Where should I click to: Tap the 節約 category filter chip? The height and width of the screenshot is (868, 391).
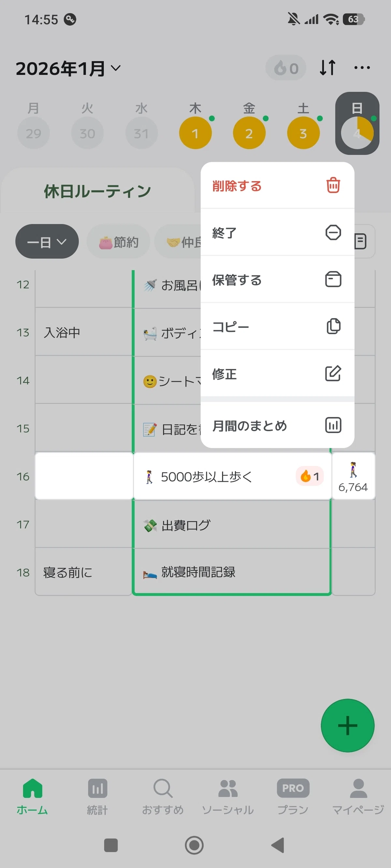point(118,241)
